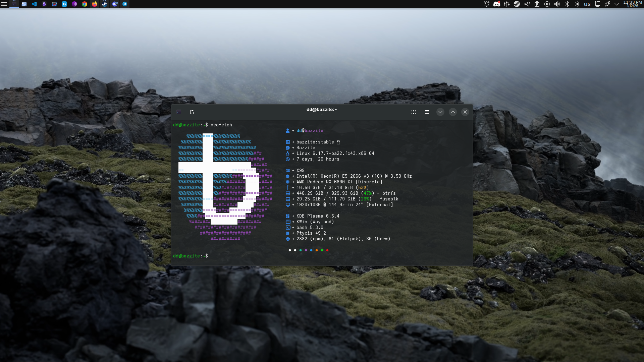
Task: Open Tor Browser from the taskbar
Action: coord(74,4)
